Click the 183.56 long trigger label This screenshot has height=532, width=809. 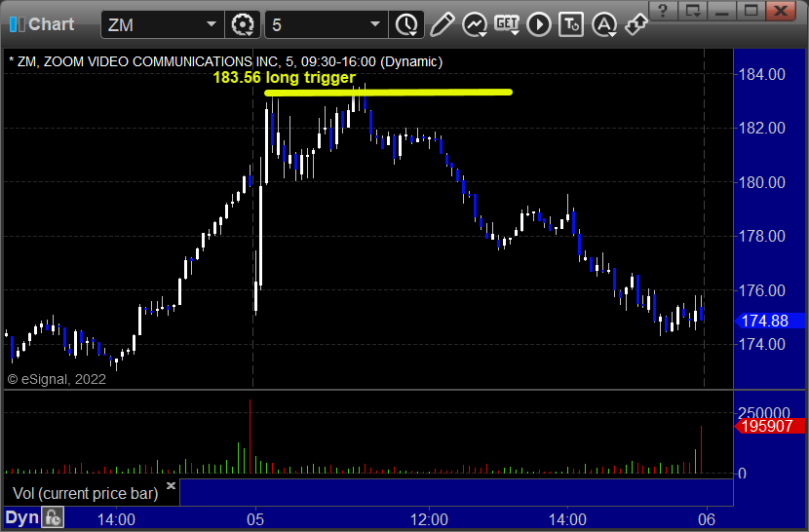(x=285, y=77)
